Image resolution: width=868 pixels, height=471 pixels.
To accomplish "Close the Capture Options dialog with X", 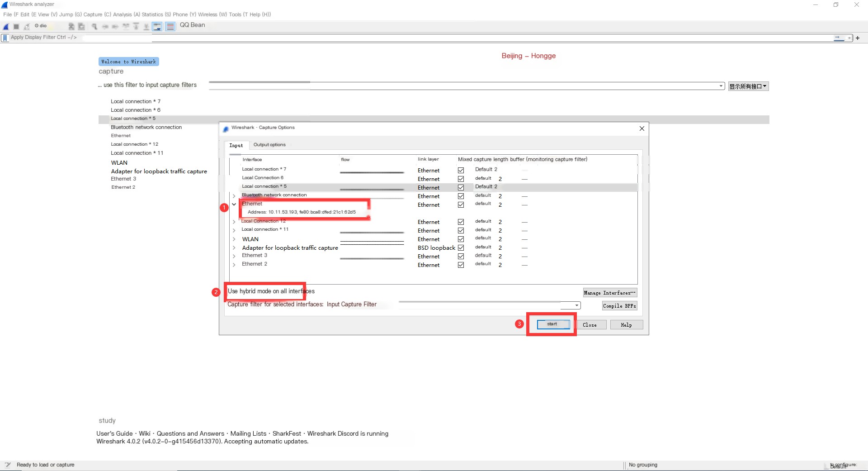I will (x=642, y=128).
